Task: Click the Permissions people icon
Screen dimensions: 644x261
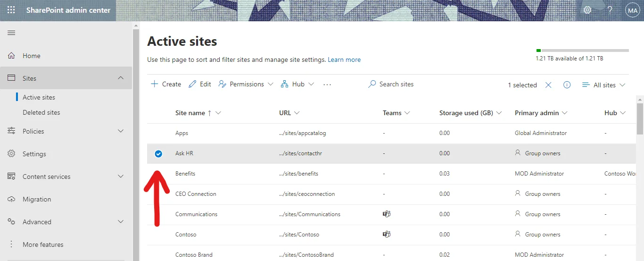Action: click(x=222, y=84)
